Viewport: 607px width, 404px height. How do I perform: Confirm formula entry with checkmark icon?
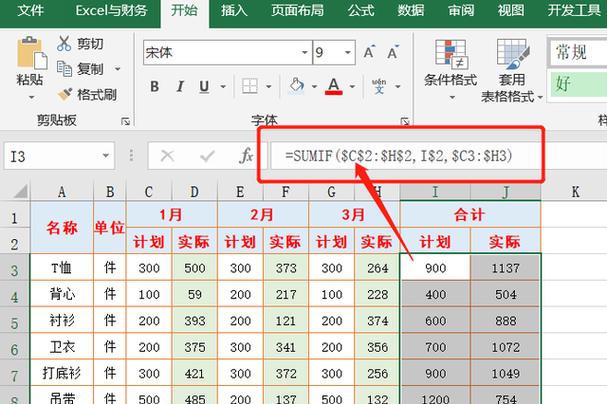[x=207, y=156]
